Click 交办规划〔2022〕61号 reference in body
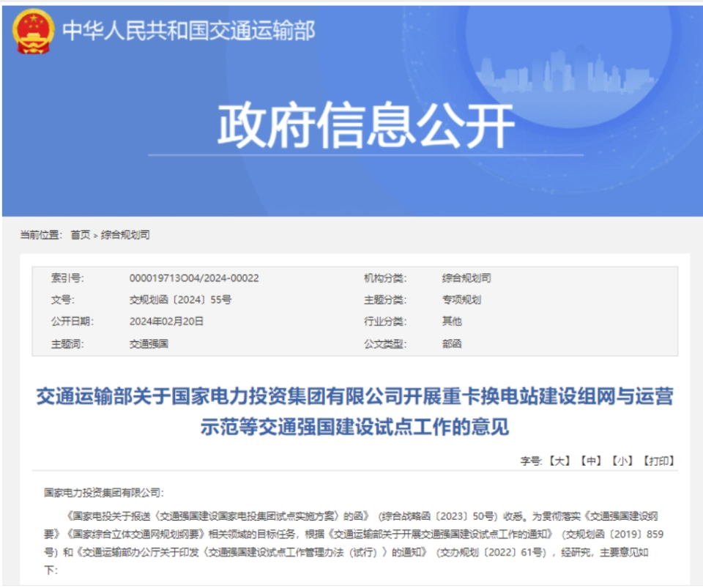The width and height of the screenshot is (703, 588). (x=492, y=552)
